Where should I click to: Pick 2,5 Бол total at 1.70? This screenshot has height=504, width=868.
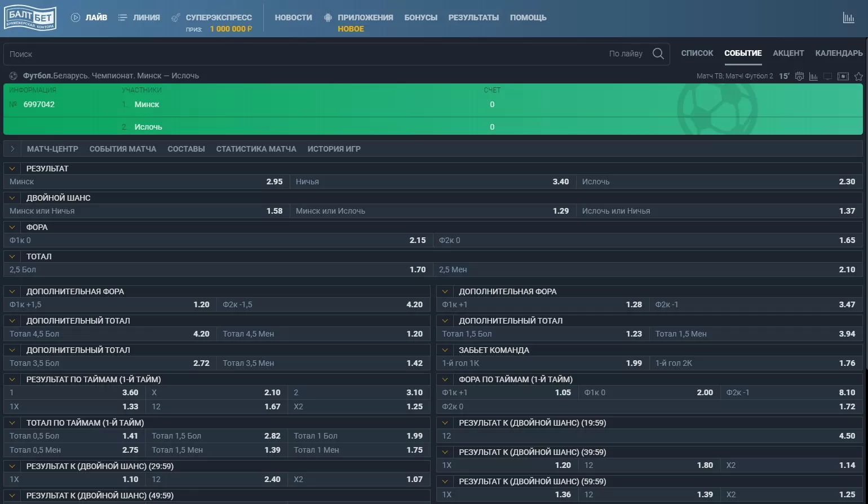tap(417, 269)
